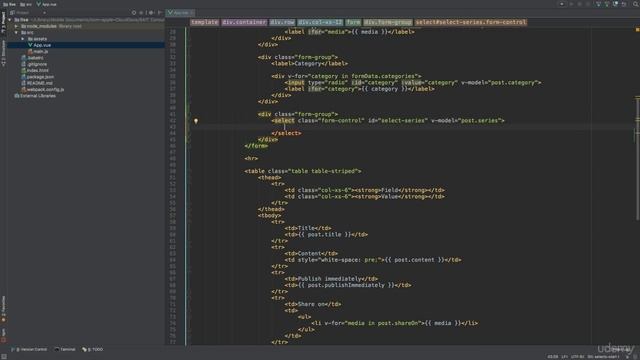This screenshot has width=640, height=360.
Task: Click the src folder in navigation bar
Action: point(26,4)
